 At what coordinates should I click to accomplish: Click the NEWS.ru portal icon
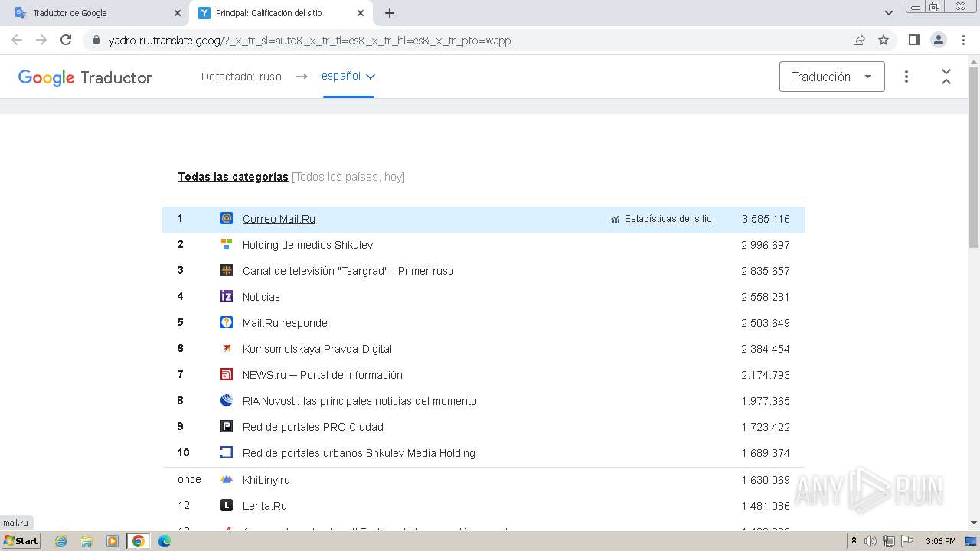point(227,374)
